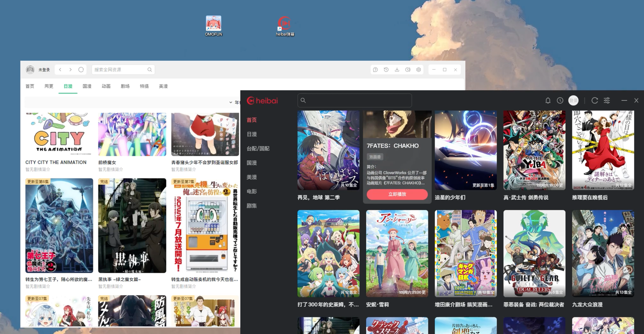Open 安妮·雪莉 poster in heibai
Screen dimensions: 644x334
click(x=397, y=254)
